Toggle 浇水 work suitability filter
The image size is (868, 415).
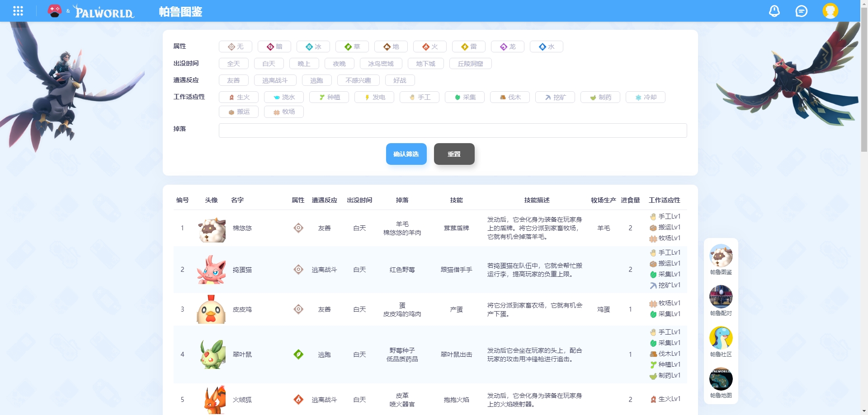point(284,97)
